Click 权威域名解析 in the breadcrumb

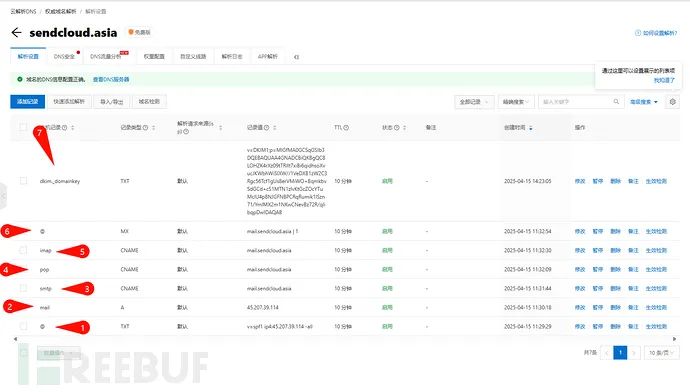[61, 11]
